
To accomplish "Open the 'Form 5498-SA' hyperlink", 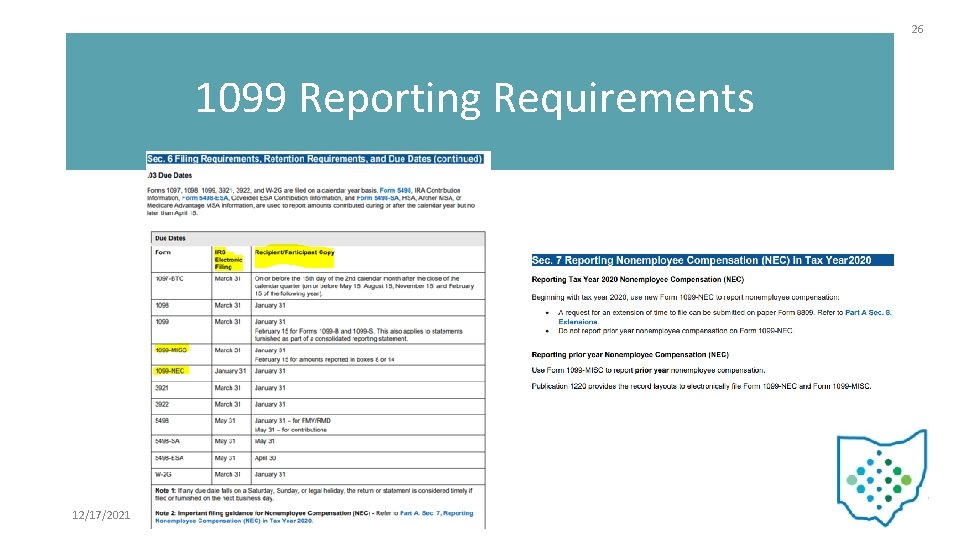I will click(x=378, y=198).
